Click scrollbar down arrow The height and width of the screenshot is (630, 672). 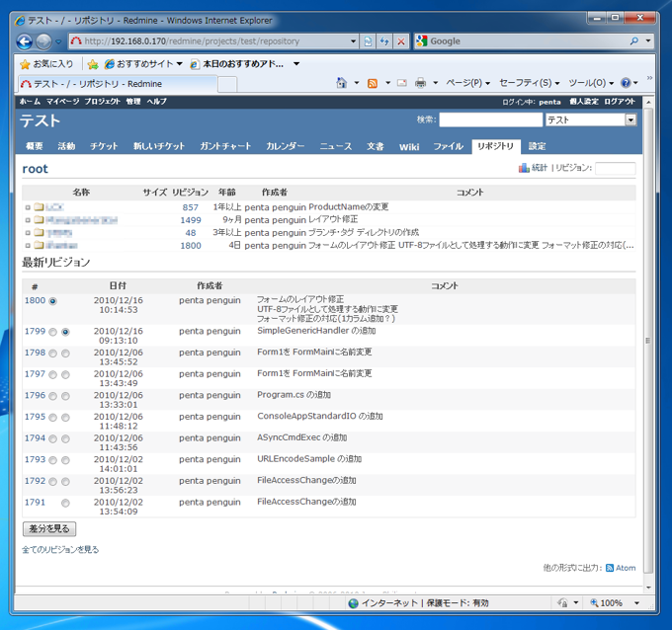coord(648,588)
